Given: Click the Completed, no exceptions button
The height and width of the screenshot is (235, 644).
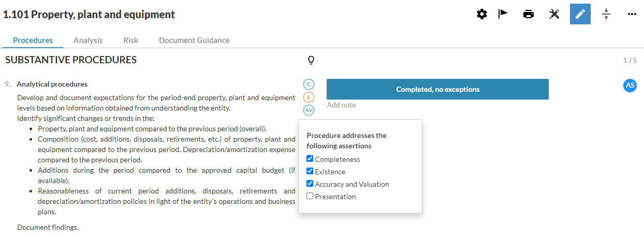Looking at the screenshot, I should [x=437, y=89].
